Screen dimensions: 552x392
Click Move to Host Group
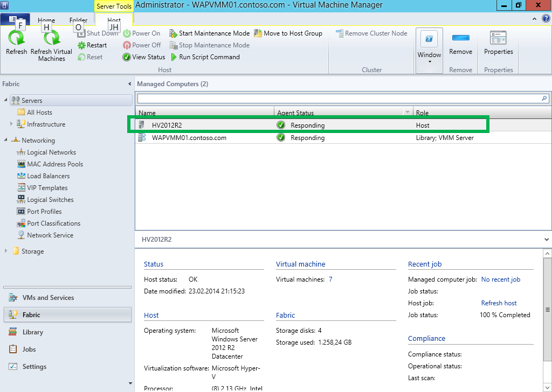(x=288, y=33)
